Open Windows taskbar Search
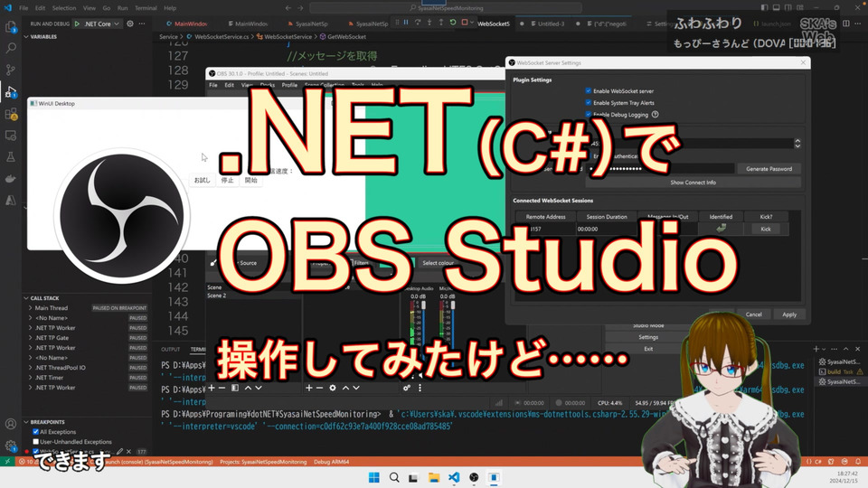The height and width of the screenshot is (488, 868). (x=394, y=477)
